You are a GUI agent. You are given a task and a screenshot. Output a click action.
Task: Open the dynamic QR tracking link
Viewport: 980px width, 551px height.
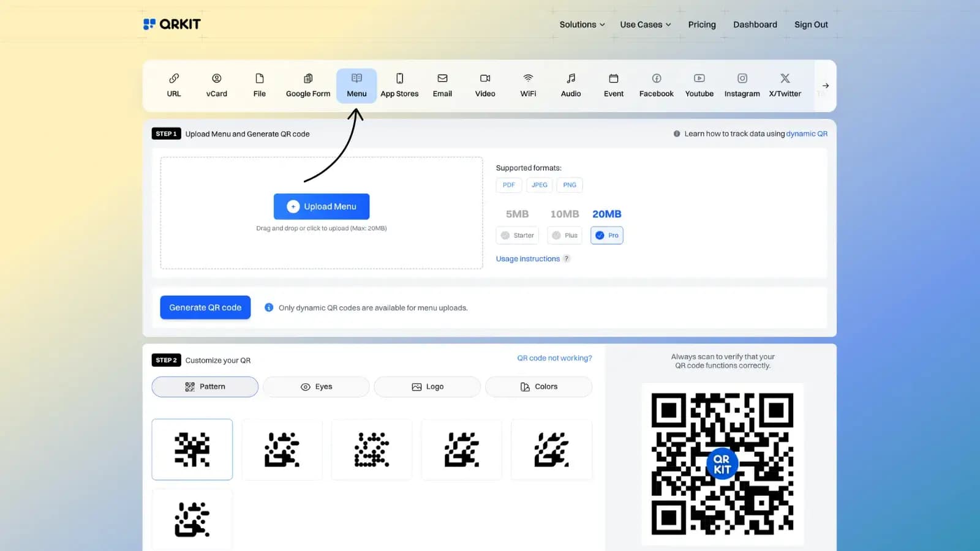click(x=807, y=133)
